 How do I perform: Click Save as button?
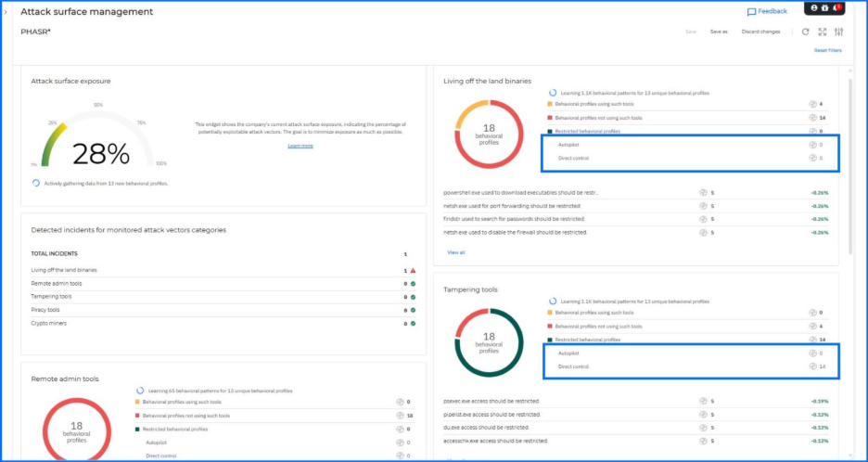(x=719, y=32)
